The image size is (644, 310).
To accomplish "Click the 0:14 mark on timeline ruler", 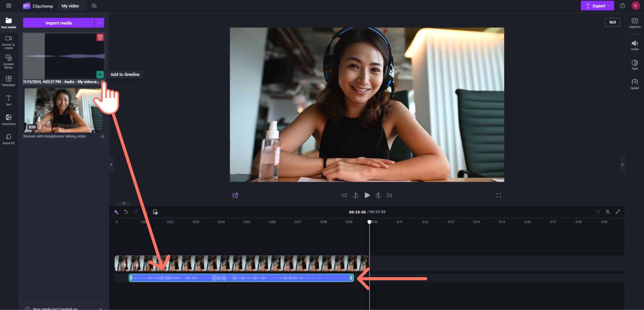I will [476, 222].
